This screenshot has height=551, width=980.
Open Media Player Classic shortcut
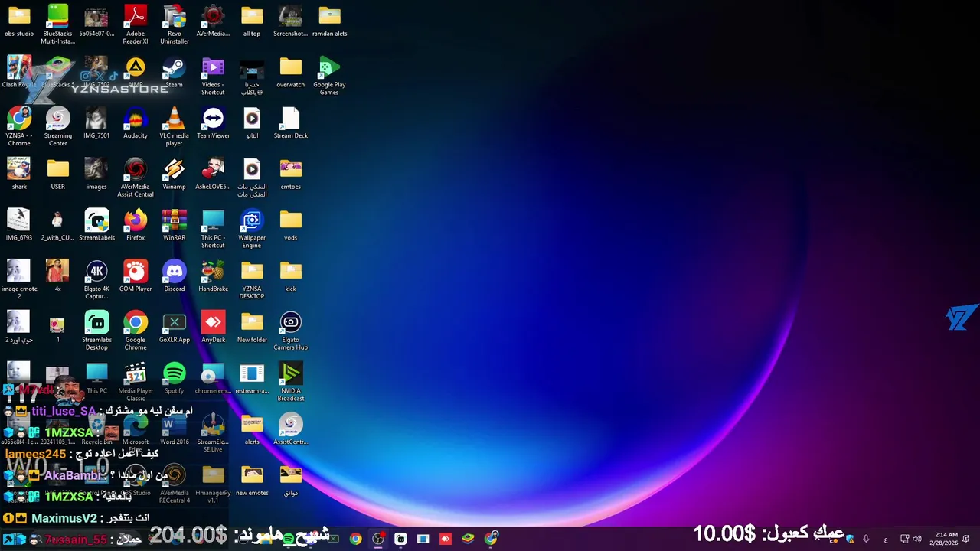pyautogui.click(x=136, y=382)
